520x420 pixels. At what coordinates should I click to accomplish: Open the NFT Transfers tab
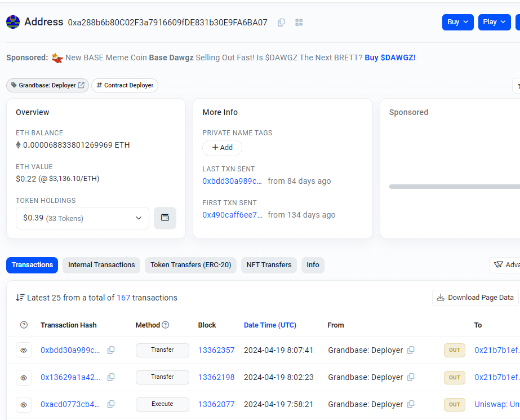click(x=269, y=265)
